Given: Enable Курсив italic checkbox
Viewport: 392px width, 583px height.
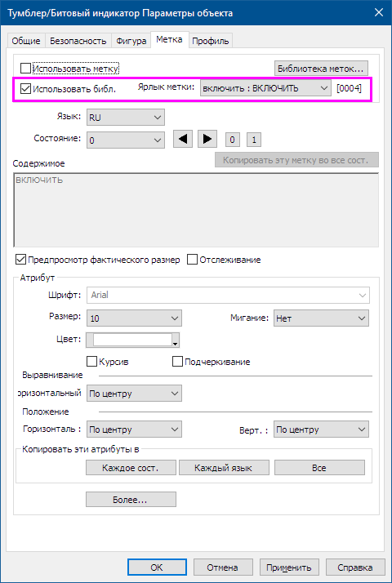Looking at the screenshot, I should tap(91, 362).
